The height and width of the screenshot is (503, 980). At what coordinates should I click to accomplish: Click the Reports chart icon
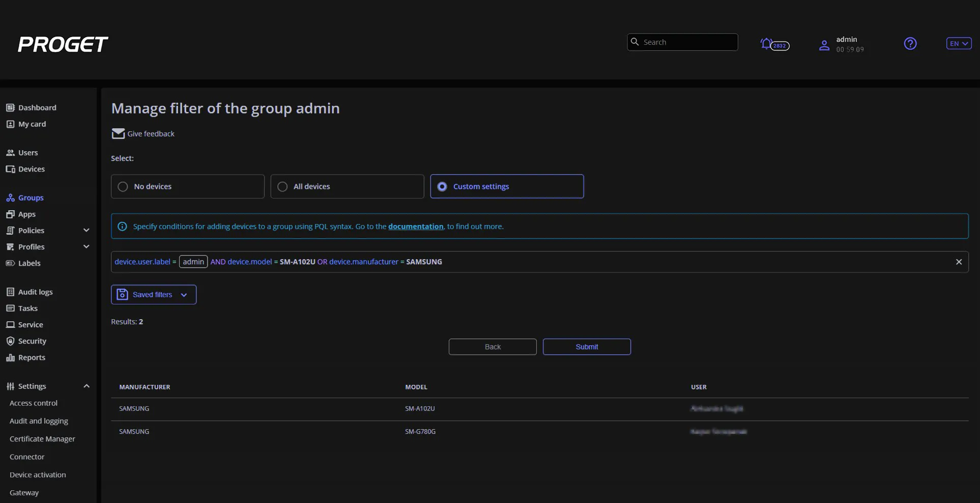10,357
